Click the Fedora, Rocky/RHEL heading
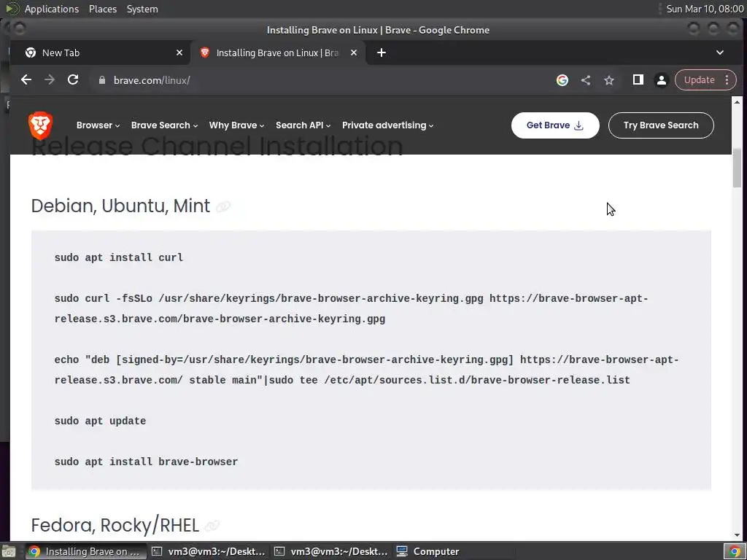The height and width of the screenshot is (560, 747). point(115,525)
